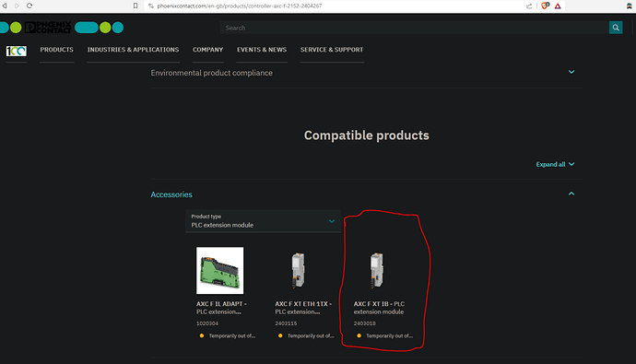Open AXC F IL ADAPT product title

(x=221, y=308)
